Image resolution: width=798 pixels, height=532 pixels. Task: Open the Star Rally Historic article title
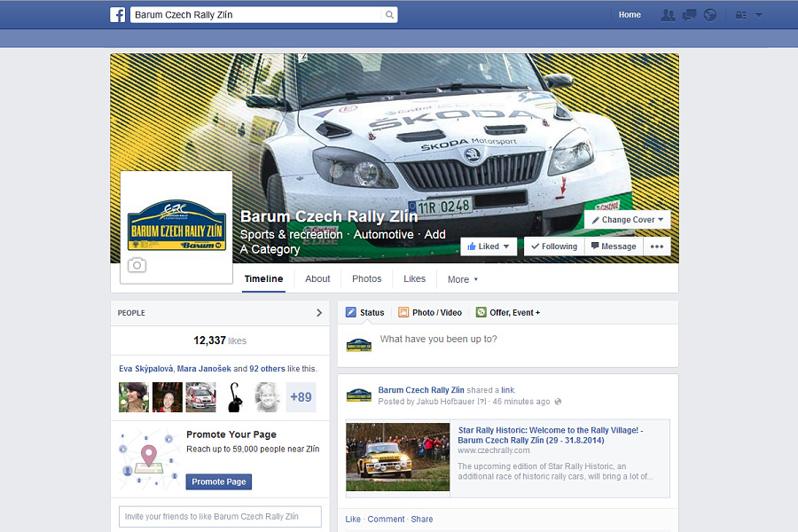[x=550, y=435]
